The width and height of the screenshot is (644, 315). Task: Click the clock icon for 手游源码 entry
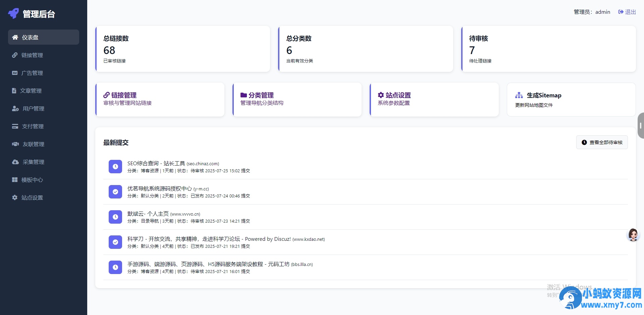(115, 267)
